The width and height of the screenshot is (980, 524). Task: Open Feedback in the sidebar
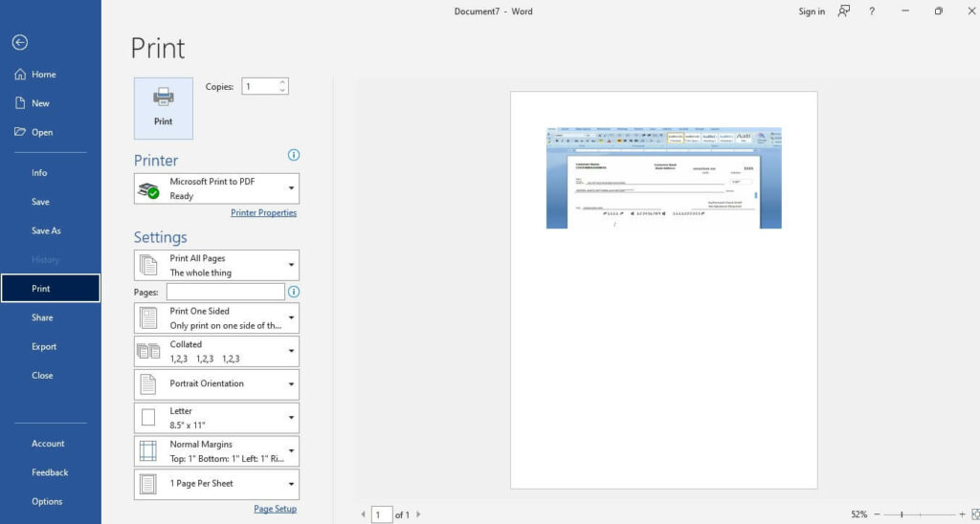(x=50, y=472)
